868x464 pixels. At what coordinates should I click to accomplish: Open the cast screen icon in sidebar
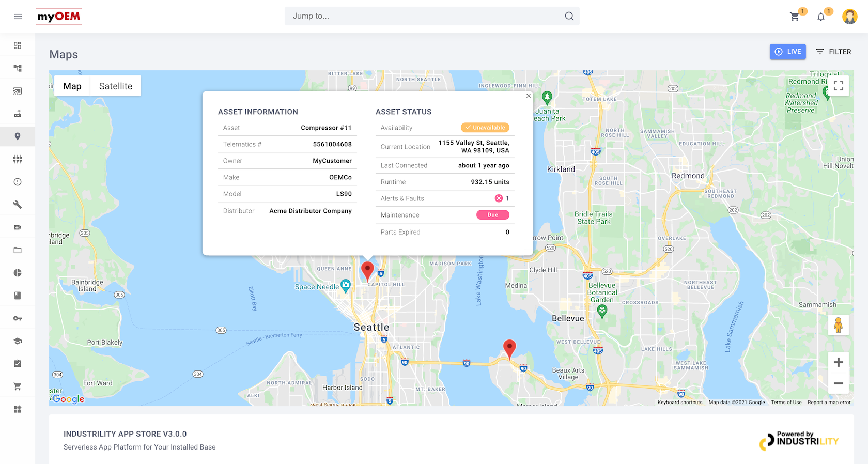[x=18, y=91]
